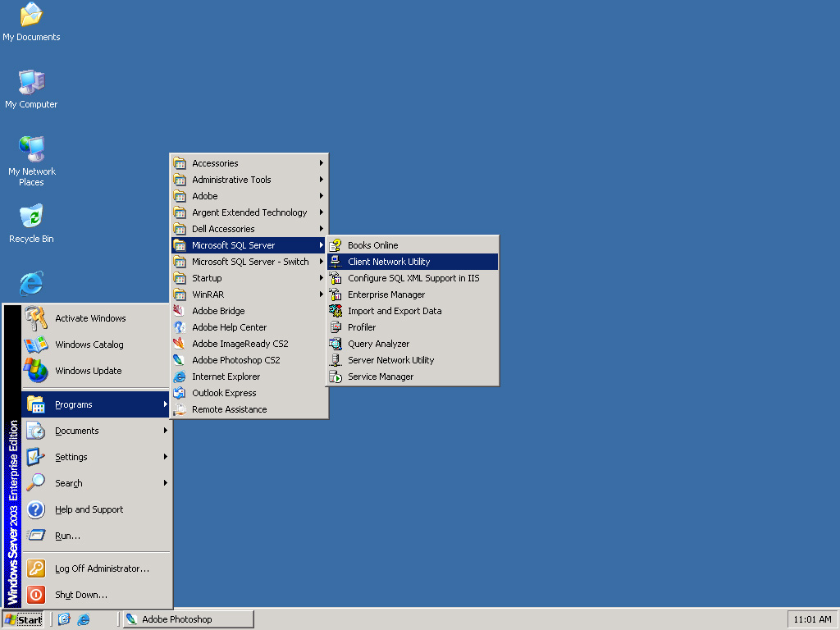
Task: Click Internet Explorer quick launch icon
Action: click(84, 619)
